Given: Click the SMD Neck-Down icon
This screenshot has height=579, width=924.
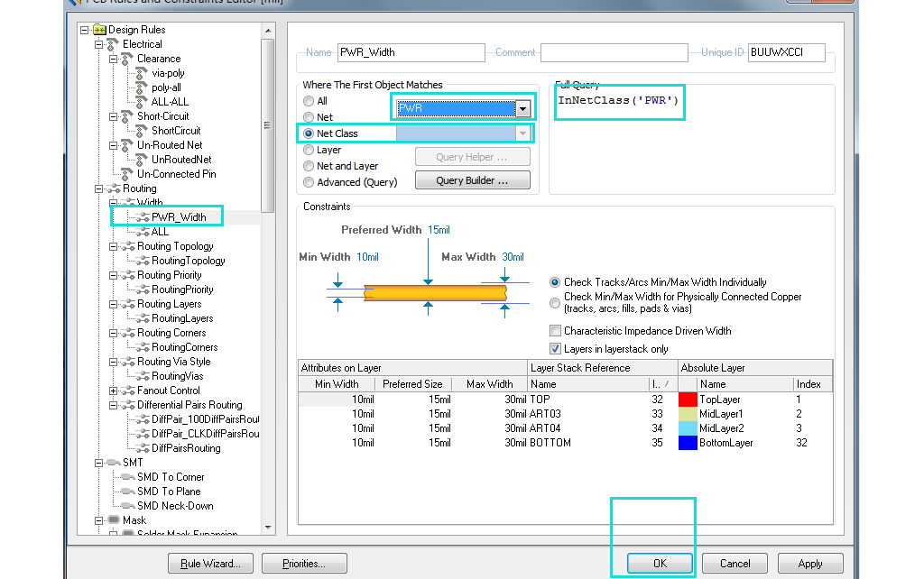Looking at the screenshot, I should pyautogui.click(x=128, y=506).
